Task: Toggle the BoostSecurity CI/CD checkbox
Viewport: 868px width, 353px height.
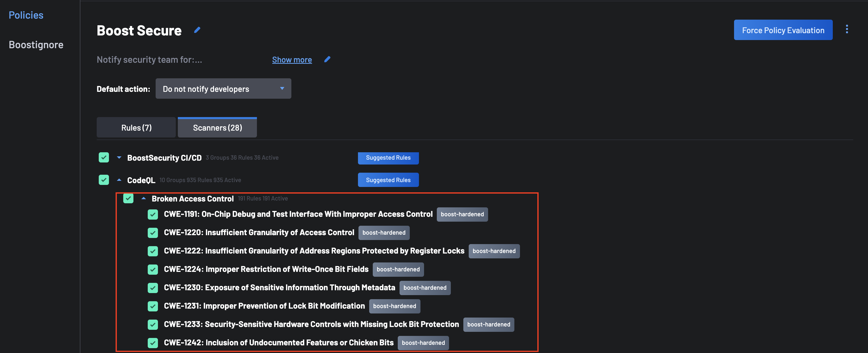Action: [104, 158]
